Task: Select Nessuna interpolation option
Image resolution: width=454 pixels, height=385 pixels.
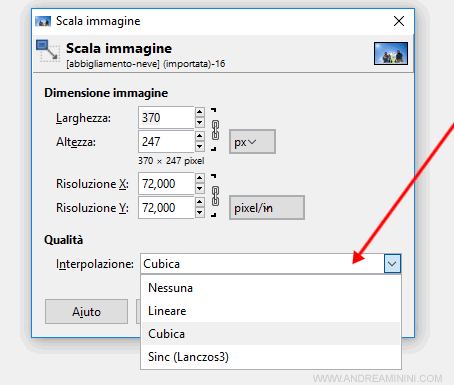Action: 271,288
